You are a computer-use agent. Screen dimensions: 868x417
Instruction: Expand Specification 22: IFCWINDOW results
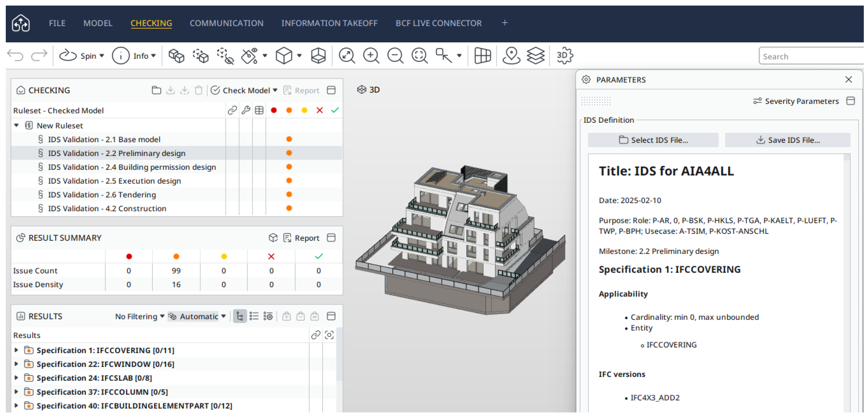click(x=16, y=364)
